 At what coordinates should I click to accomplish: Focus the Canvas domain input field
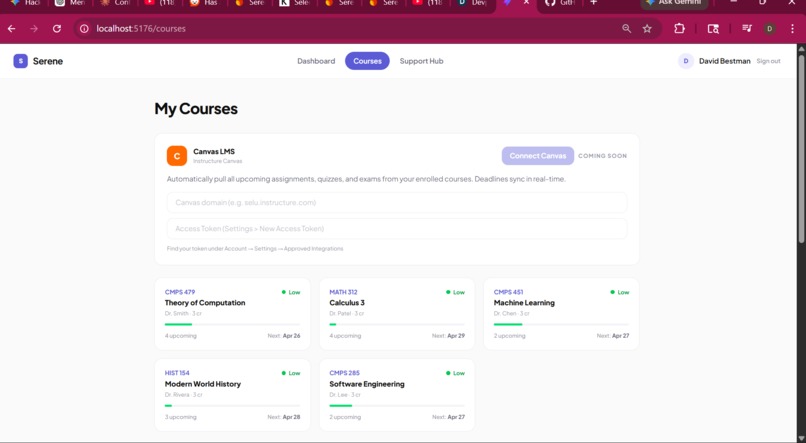(397, 202)
